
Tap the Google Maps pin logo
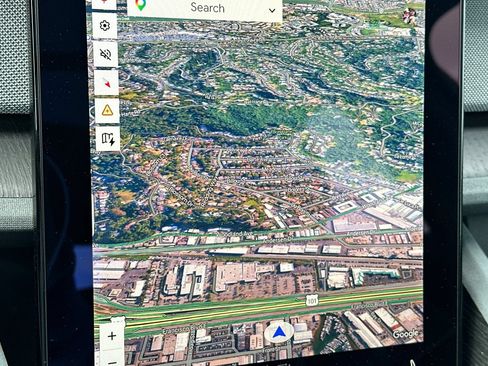point(141,5)
